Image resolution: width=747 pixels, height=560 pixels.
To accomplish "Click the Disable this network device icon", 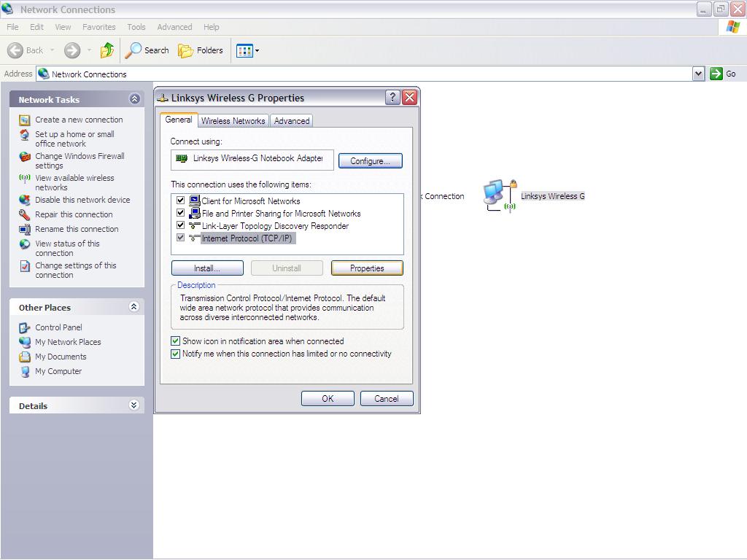I will [x=25, y=200].
